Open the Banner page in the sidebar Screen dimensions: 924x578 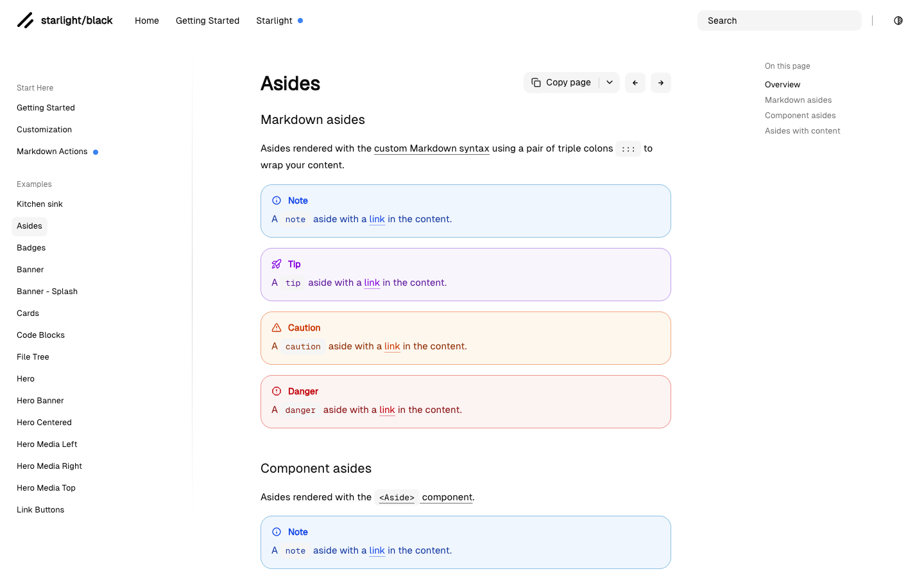coord(30,270)
